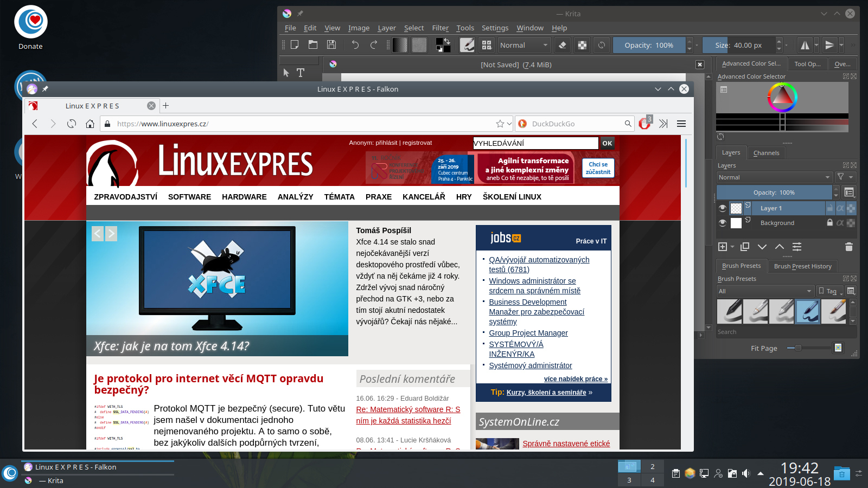Expand the add layer dropdown arrow
The height and width of the screenshot is (488, 868).
coord(732,247)
